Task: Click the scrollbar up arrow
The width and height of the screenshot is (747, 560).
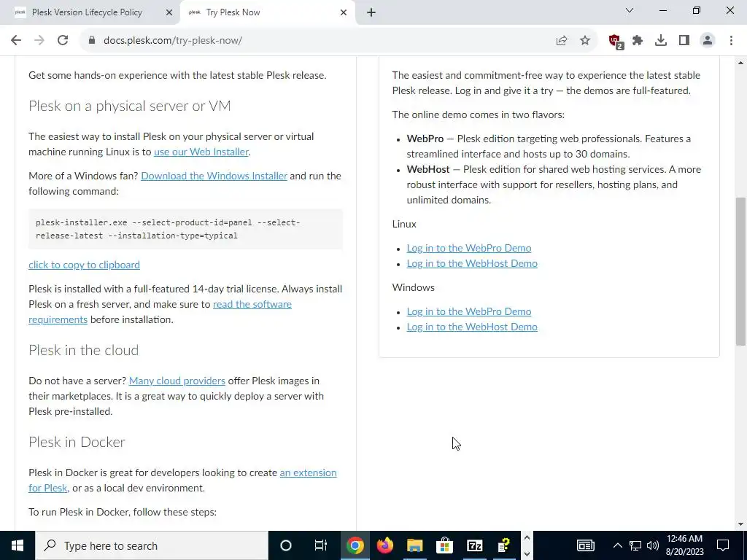Action: [740, 63]
